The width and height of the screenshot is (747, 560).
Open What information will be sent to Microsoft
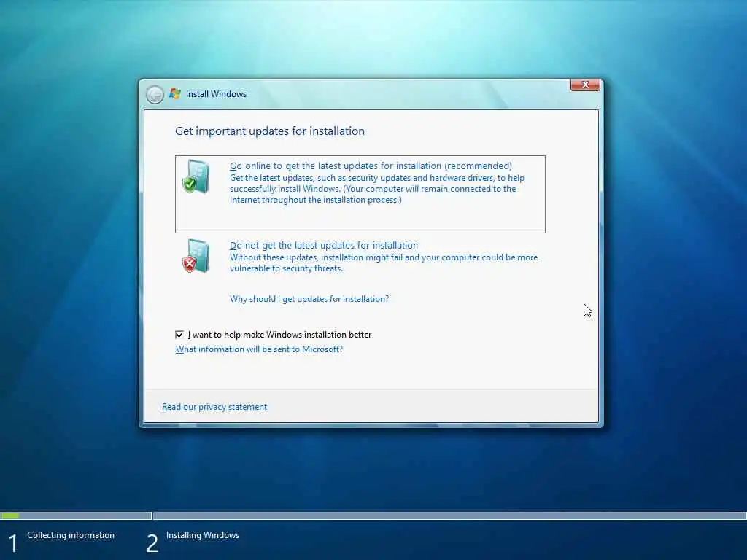[259, 349]
